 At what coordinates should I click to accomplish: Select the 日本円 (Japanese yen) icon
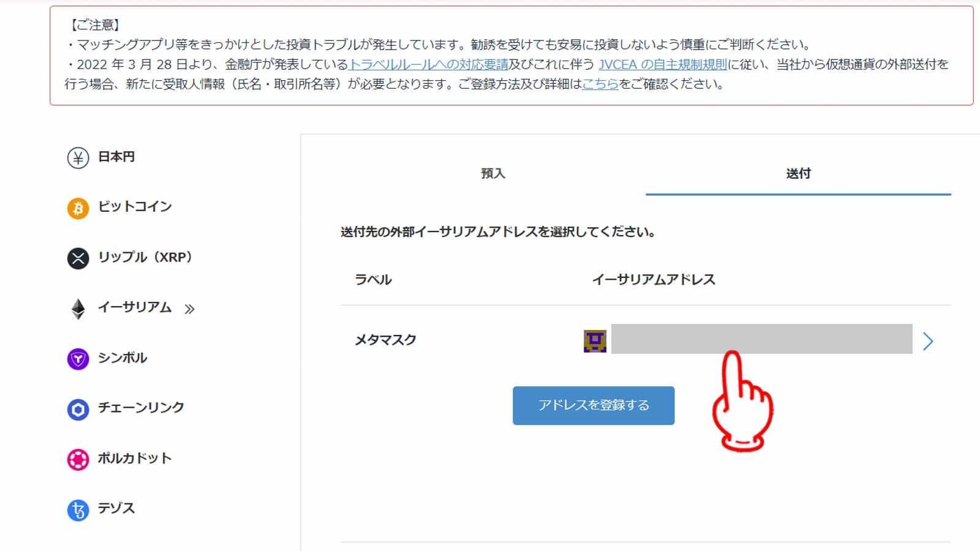[77, 157]
